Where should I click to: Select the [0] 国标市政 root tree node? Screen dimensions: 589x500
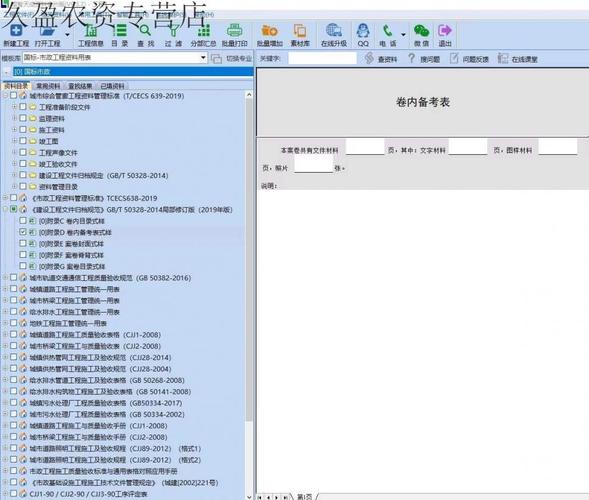click(133, 71)
